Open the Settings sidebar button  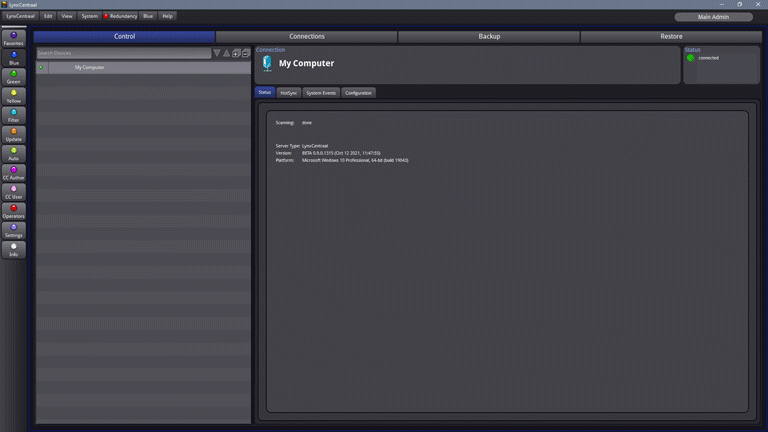coord(14,231)
